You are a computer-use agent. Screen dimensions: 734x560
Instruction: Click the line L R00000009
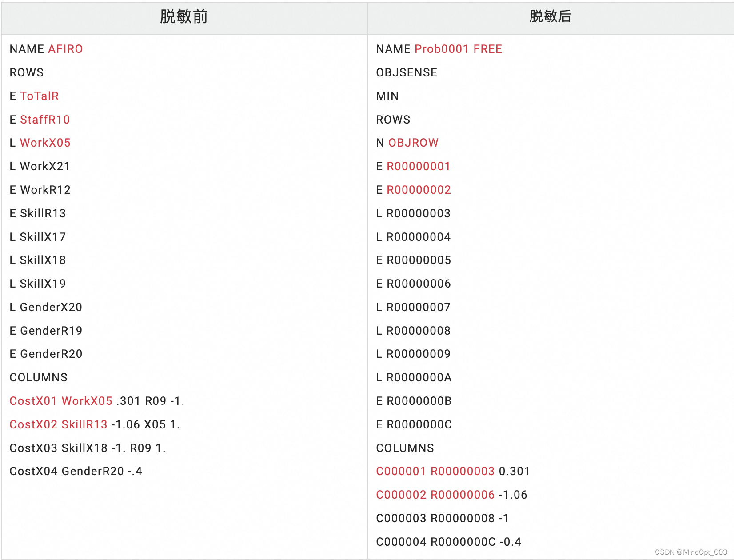413,354
